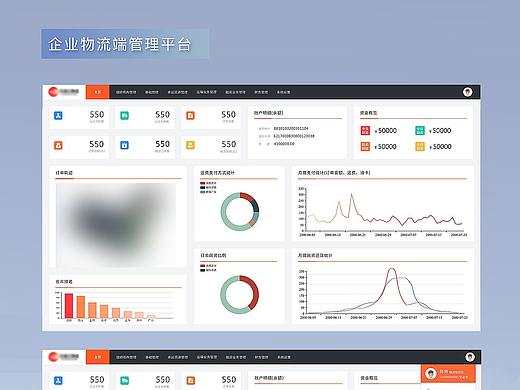Open the user avatar in lower dashboard navbar
Viewport: 520px width, 390px height.
470,357
